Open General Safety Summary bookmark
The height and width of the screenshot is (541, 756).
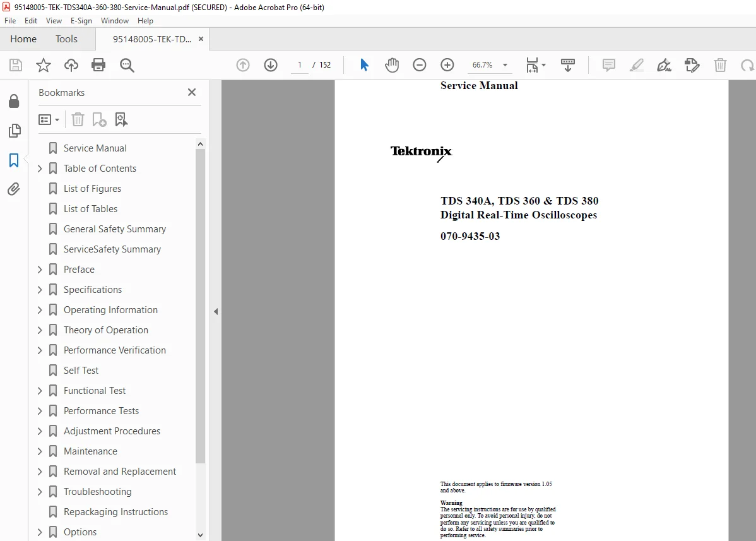click(x=115, y=229)
